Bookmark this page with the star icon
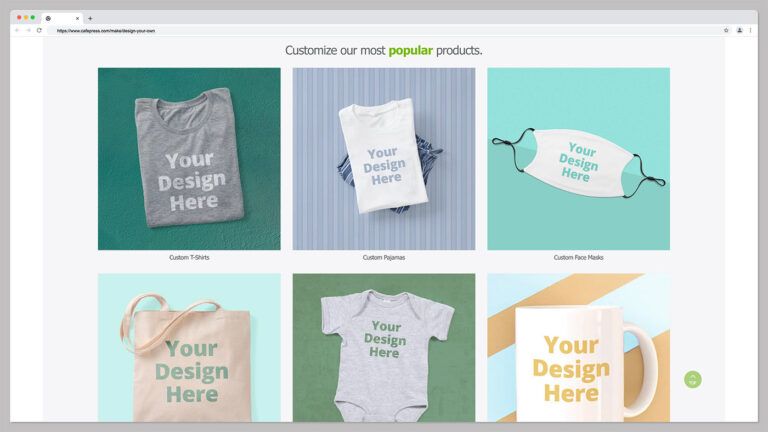 [x=726, y=30]
